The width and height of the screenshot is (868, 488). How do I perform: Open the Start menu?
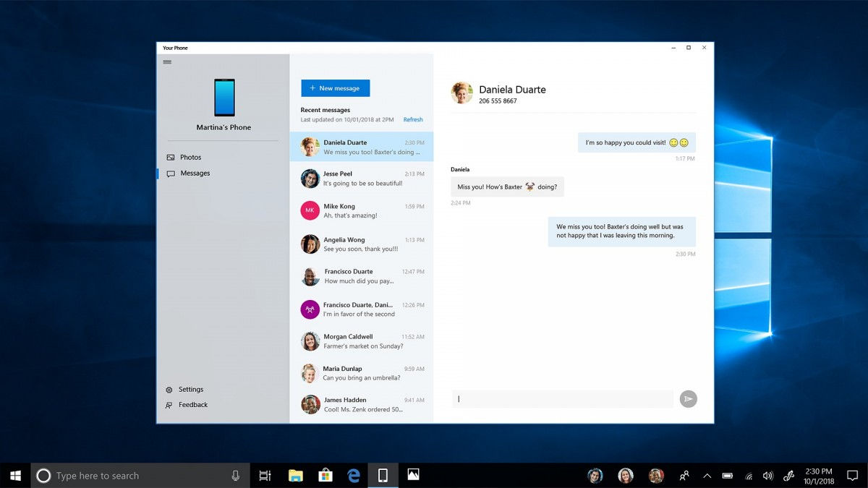14,475
